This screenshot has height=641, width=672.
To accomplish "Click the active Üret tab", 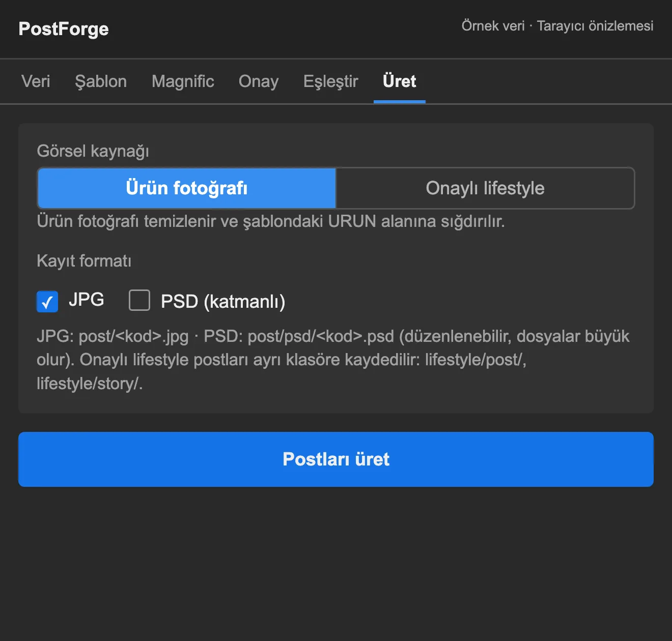I will 400,81.
